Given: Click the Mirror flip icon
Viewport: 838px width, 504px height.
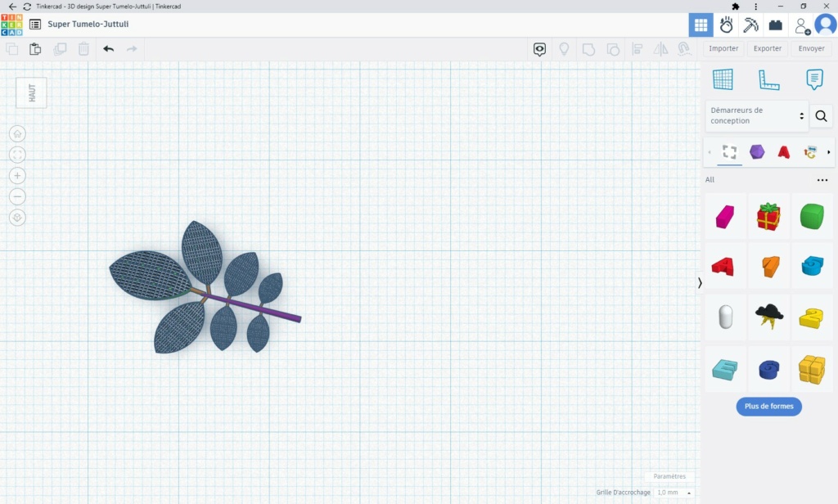Looking at the screenshot, I should pyautogui.click(x=661, y=49).
